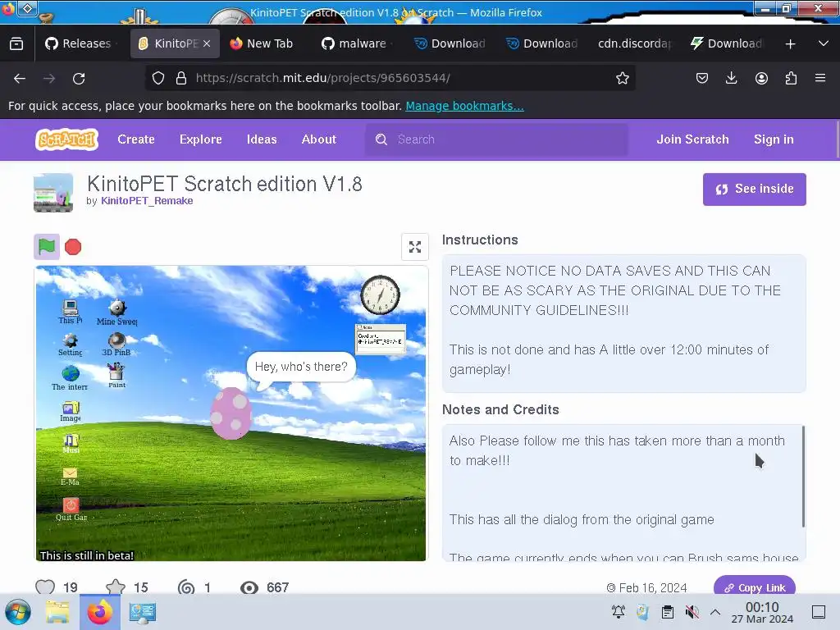Toggle muted volume in system tray
Image resolution: width=840 pixels, height=630 pixels.
coord(692,612)
